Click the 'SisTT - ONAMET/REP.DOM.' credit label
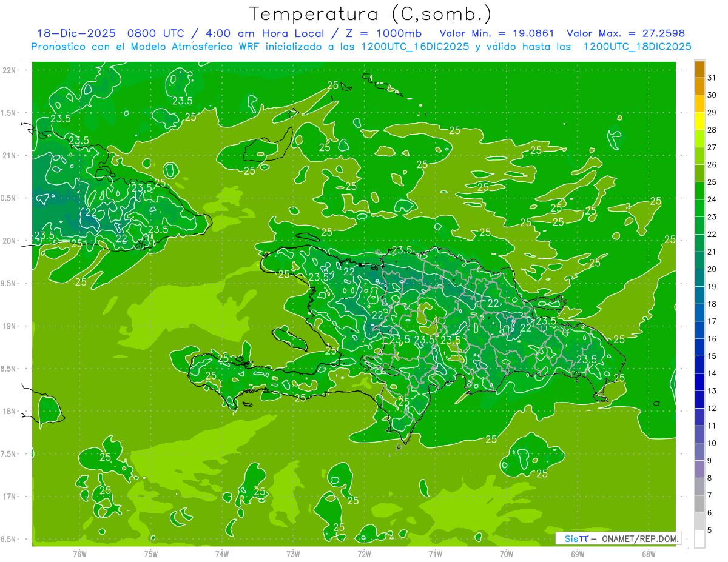The width and height of the screenshot is (728, 562). point(618,538)
